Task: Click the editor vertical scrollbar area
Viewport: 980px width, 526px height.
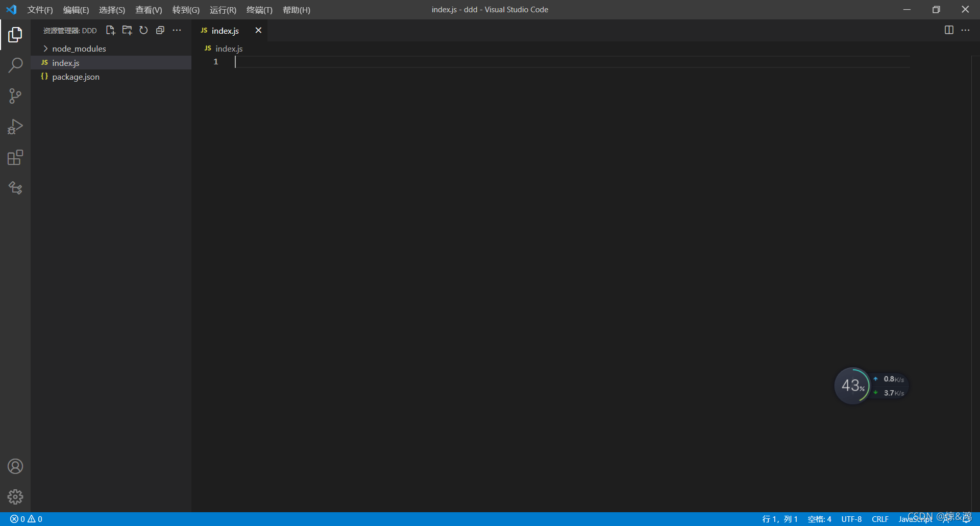Action: tap(975, 283)
